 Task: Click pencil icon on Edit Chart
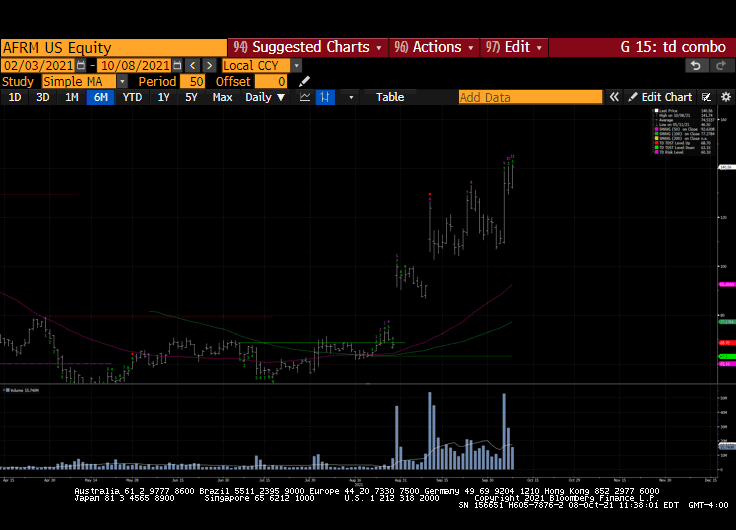pyautogui.click(x=633, y=97)
